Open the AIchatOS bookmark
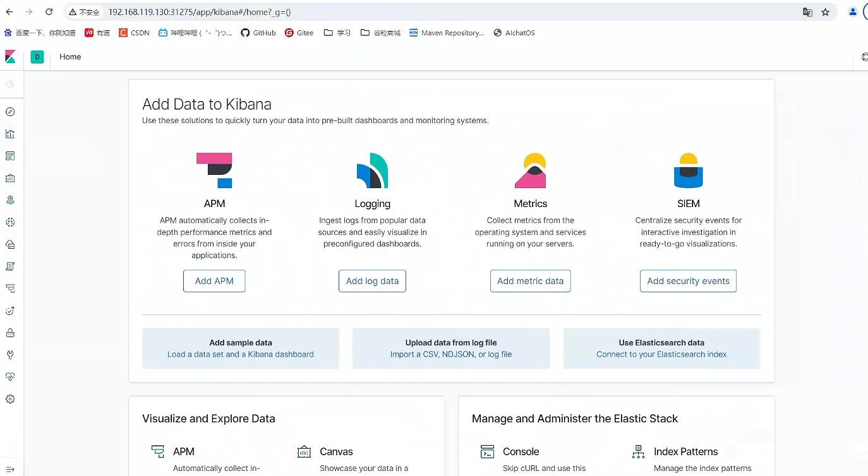The height and width of the screenshot is (476, 868). click(514, 33)
